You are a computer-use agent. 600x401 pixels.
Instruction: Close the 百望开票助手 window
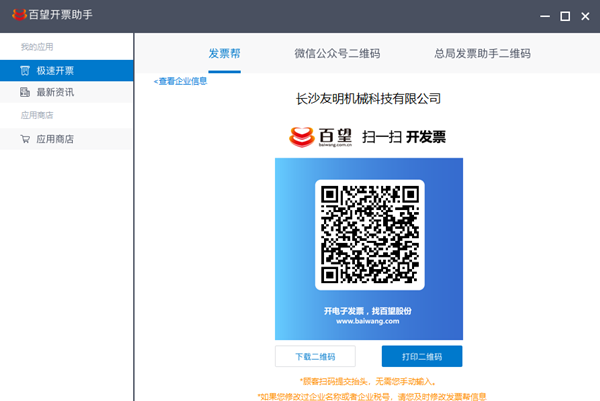coord(585,16)
